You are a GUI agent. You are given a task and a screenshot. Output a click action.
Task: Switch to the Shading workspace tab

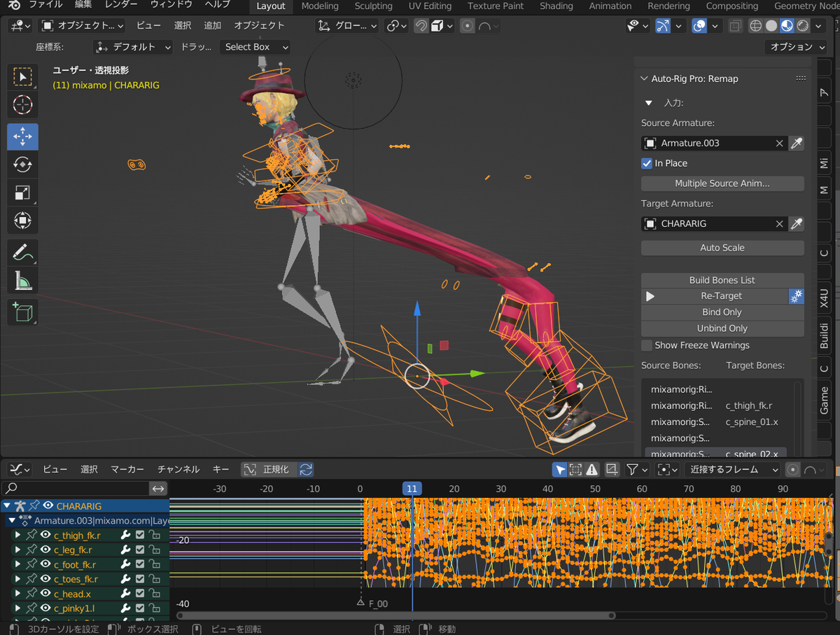point(556,6)
